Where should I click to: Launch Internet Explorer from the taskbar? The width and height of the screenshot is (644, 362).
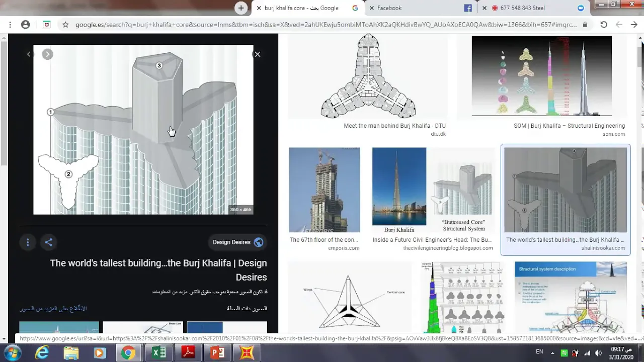[42, 353]
